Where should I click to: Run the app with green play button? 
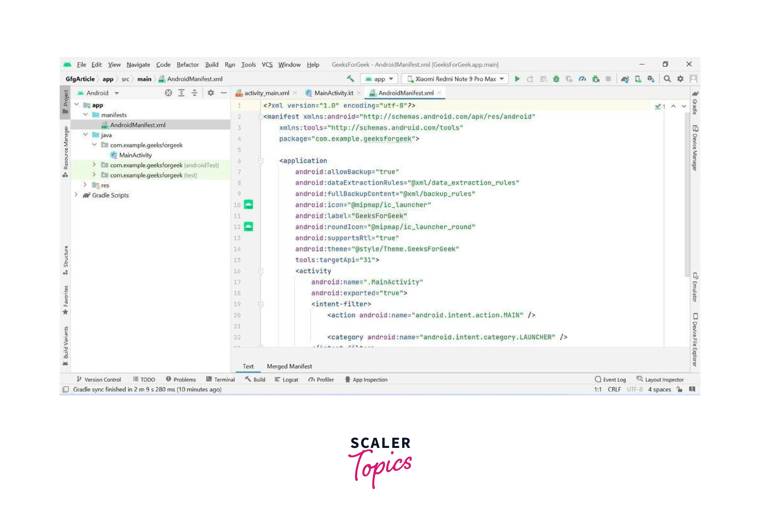coord(517,79)
